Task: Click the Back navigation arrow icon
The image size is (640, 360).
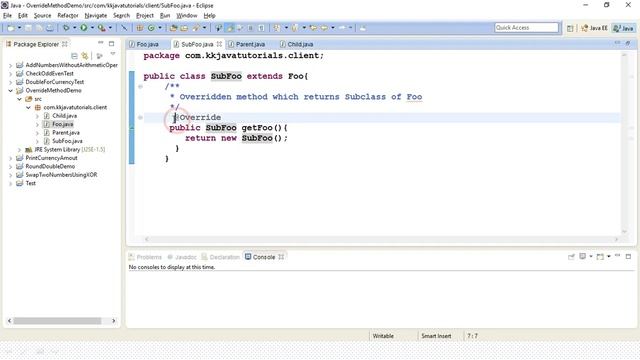Action: point(324,28)
